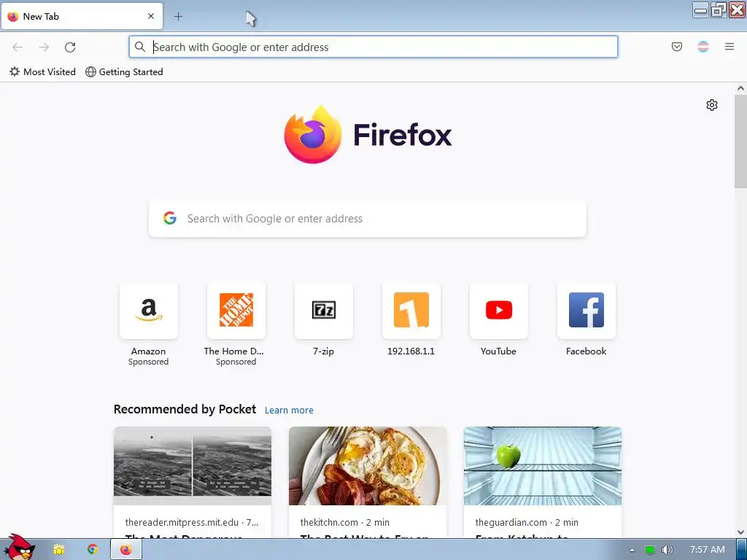
Task: Launch Chrome from the taskbar
Action: pyautogui.click(x=93, y=550)
